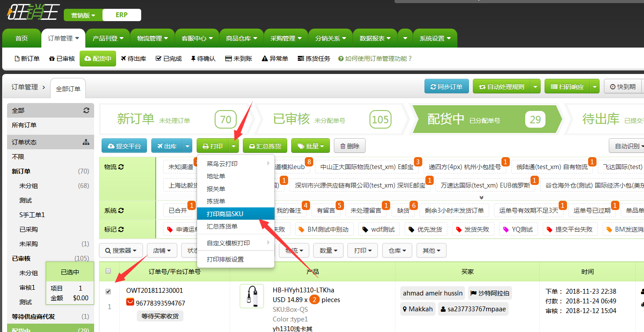Click the refresh icon beside 全部

86,111
